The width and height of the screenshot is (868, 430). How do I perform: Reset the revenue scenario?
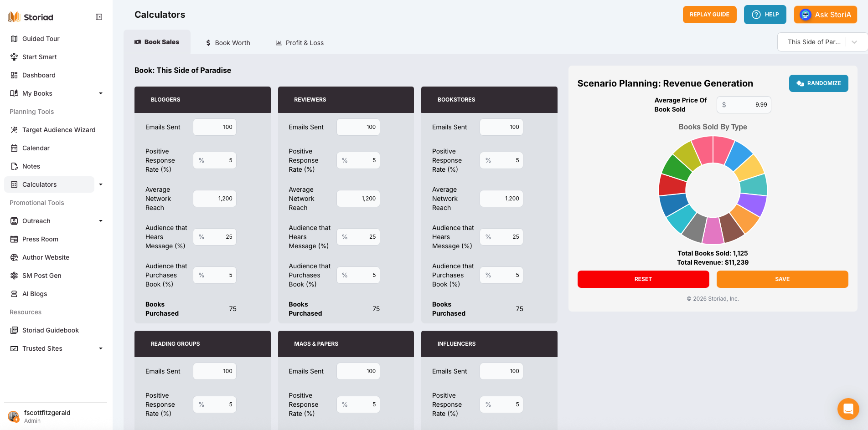[643, 279]
